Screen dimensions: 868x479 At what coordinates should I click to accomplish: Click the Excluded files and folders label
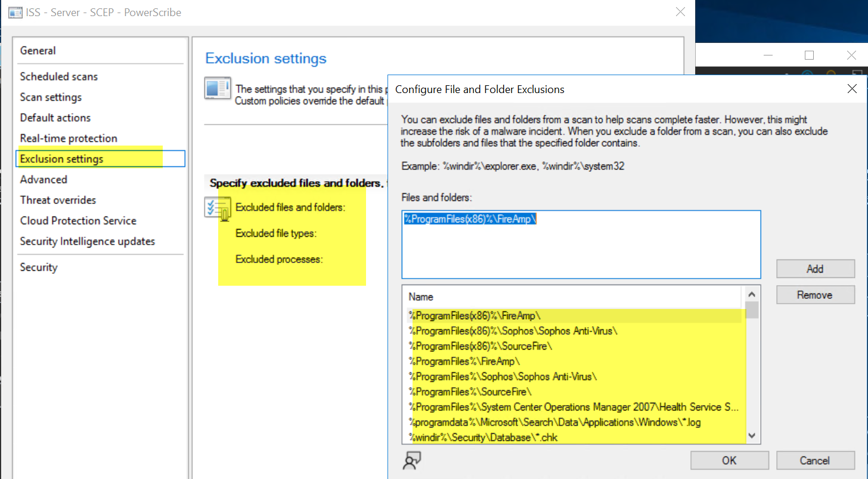(291, 208)
